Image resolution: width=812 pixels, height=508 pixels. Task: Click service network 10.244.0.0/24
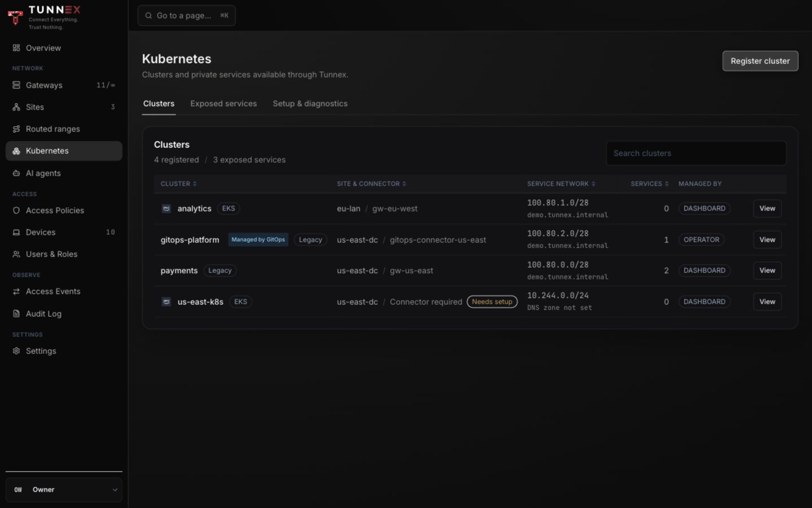(x=558, y=296)
